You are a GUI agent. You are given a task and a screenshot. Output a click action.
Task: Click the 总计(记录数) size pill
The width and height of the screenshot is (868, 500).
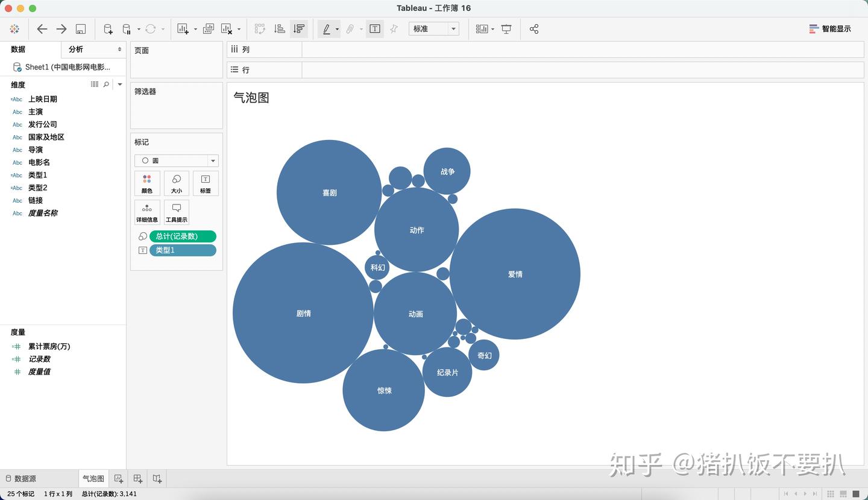pyautogui.click(x=183, y=236)
